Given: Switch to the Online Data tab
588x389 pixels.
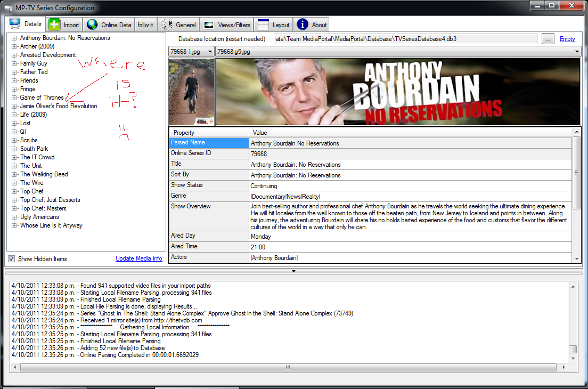Looking at the screenshot, I should [109, 25].
